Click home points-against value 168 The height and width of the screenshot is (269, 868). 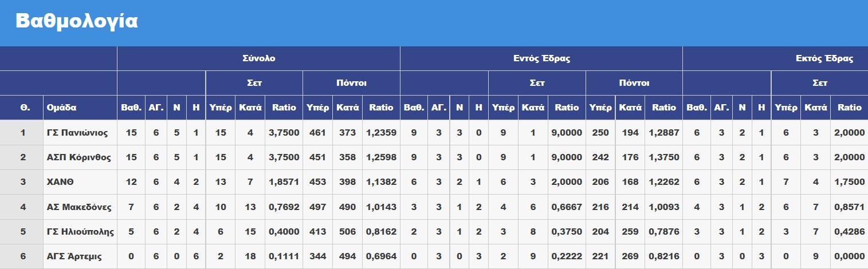click(630, 182)
